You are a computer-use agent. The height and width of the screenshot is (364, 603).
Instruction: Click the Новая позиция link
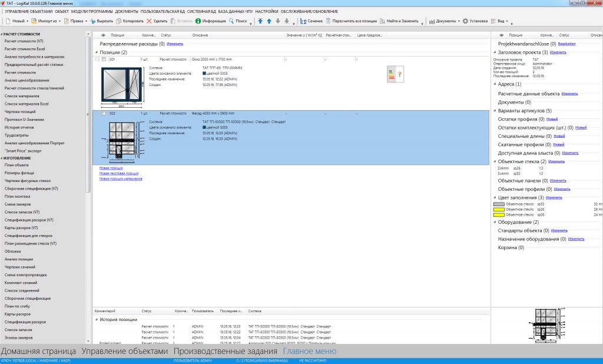click(111, 168)
